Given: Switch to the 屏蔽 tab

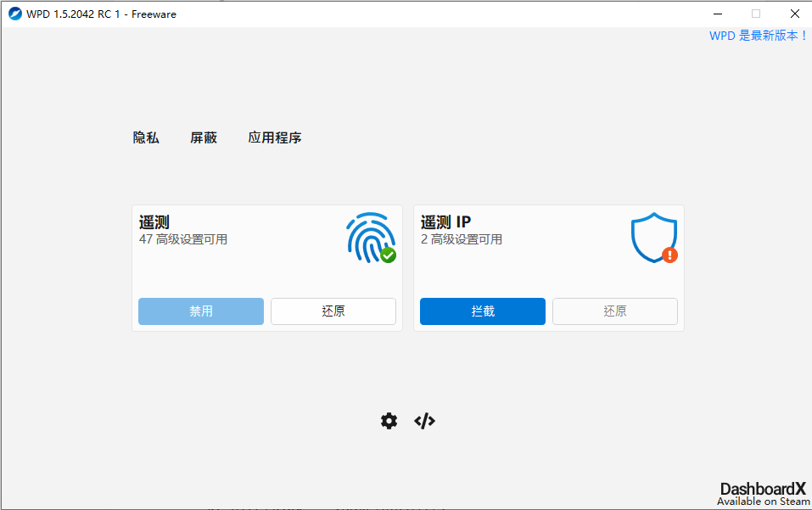Looking at the screenshot, I should coord(203,137).
